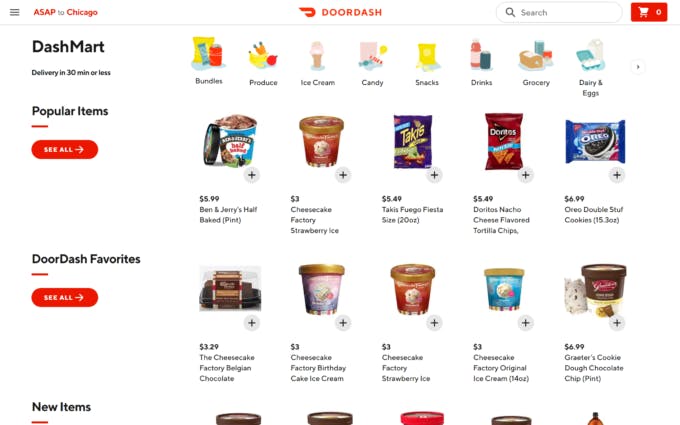Open the shopping cart

(649, 12)
